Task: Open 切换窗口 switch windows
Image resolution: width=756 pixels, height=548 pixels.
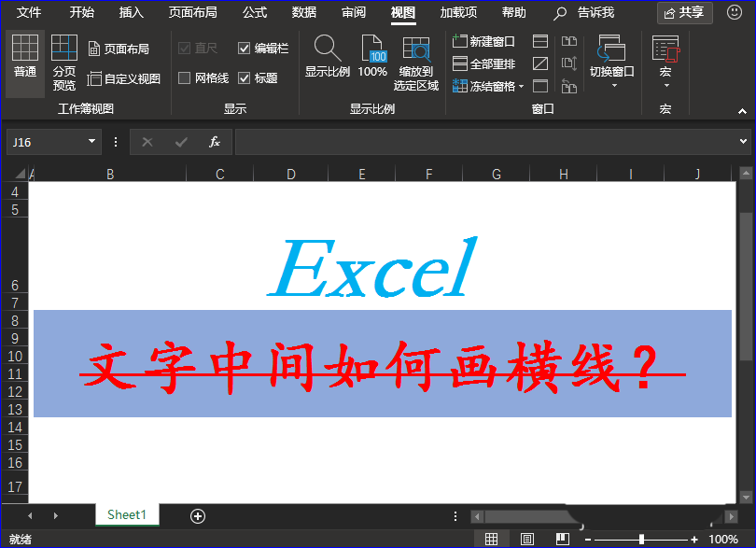Action: click(x=611, y=56)
